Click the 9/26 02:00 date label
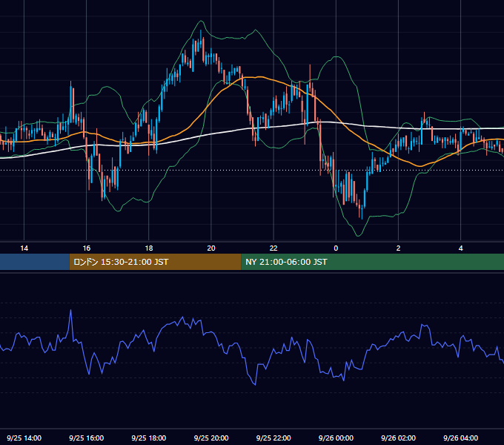The image size is (504, 445). (x=398, y=438)
